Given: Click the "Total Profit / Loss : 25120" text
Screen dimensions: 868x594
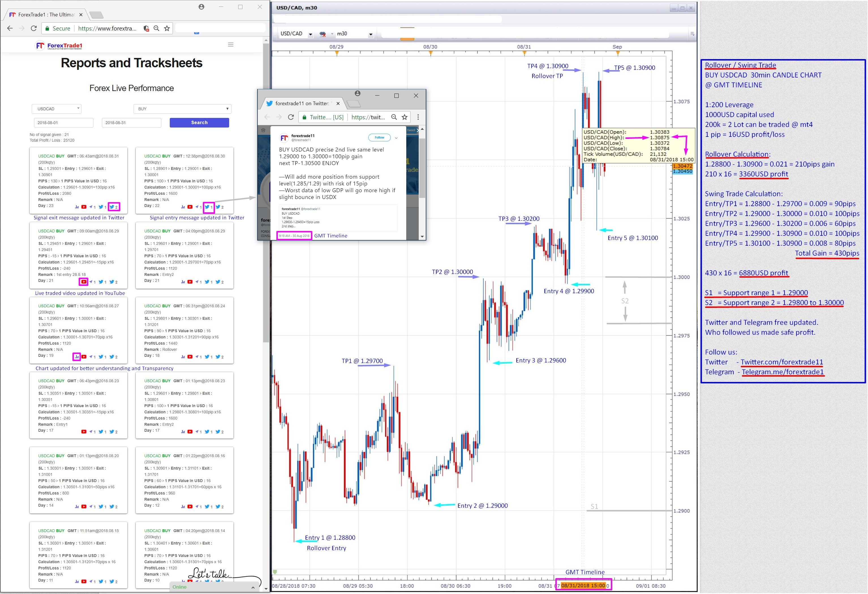Looking at the screenshot, I should pyautogui.click(x=52, y=141).
